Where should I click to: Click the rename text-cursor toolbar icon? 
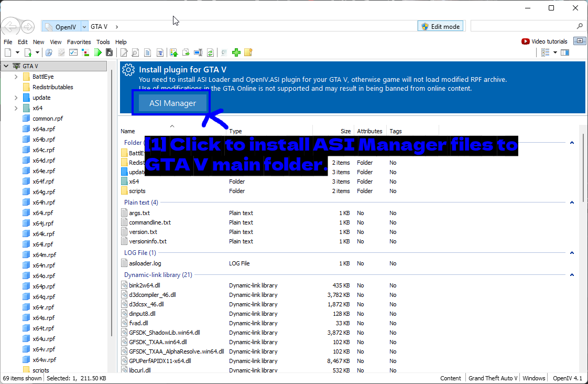tap(199, 52)
